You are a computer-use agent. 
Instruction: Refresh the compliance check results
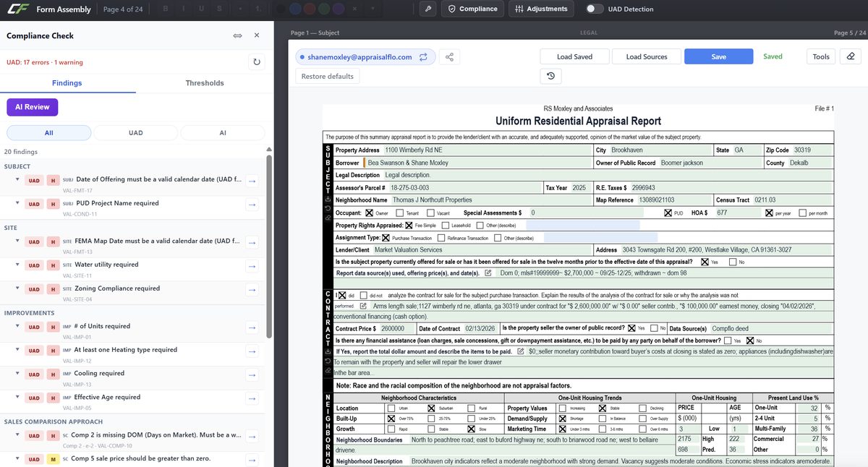point(256,62)
